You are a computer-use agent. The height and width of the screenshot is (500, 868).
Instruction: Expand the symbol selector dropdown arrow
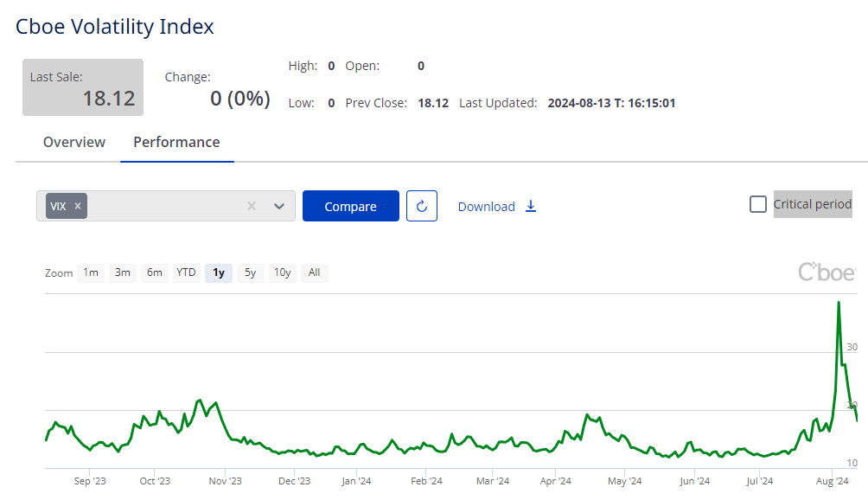coord(279,206)
